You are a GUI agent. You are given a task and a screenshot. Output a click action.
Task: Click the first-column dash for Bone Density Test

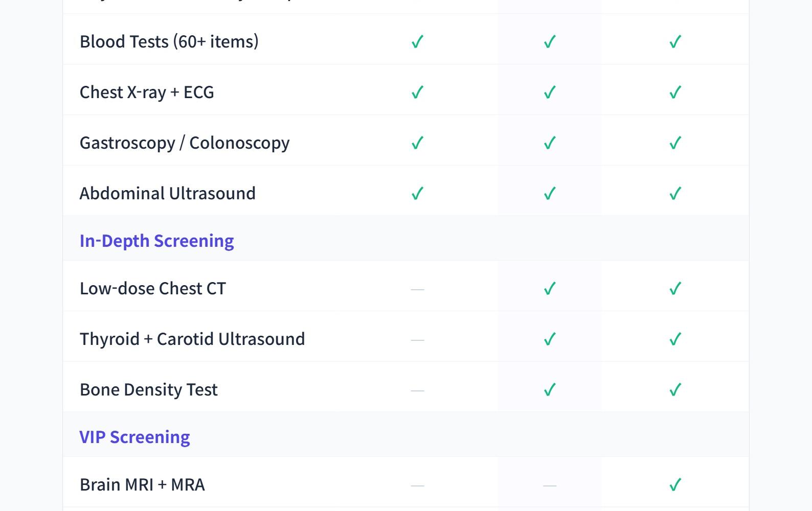click(x=418, y=390)
